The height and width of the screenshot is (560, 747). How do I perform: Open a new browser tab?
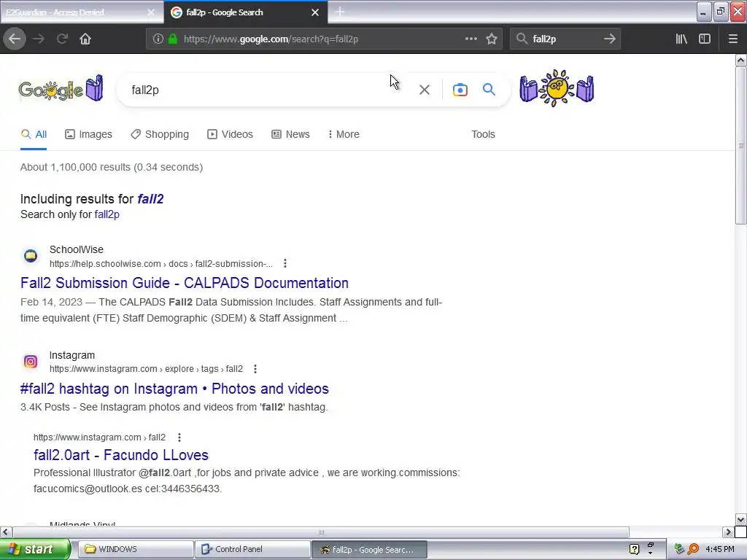click(x=340, y=12)
